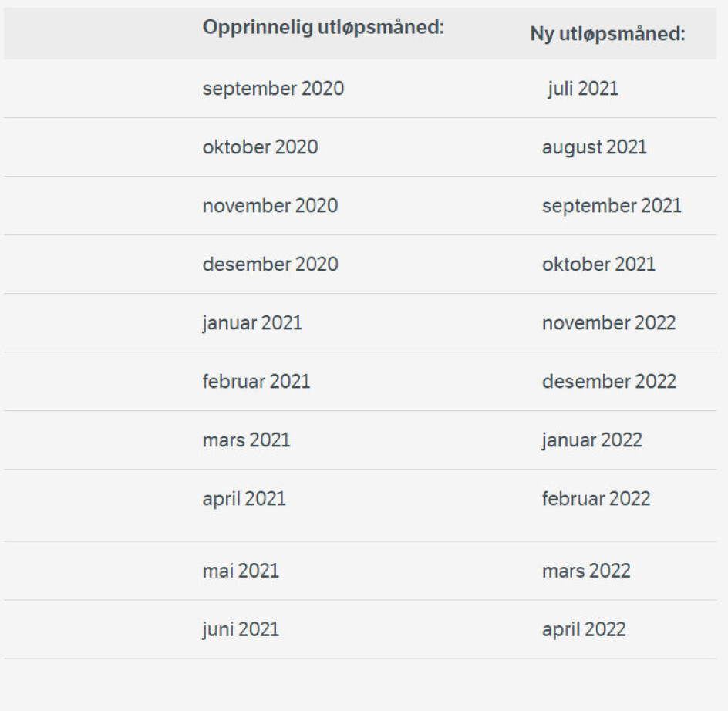Select the 'desember 2020' cell

[270, 265]
